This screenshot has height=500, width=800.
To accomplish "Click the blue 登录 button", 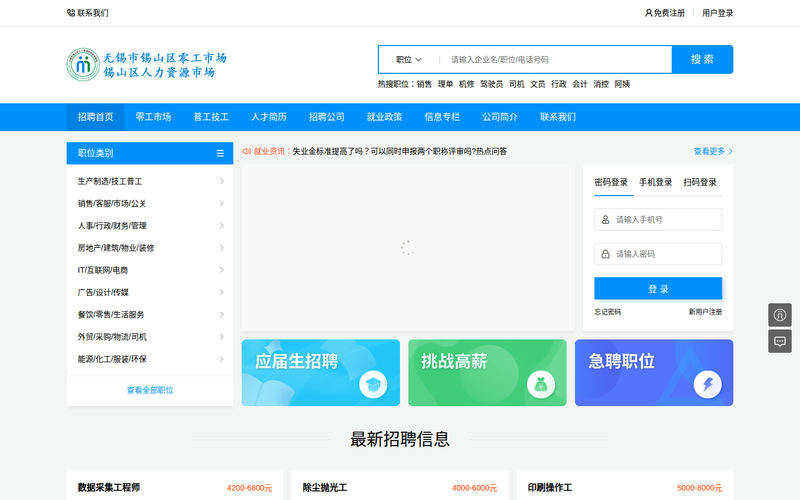I will click(x=658, y=289).
